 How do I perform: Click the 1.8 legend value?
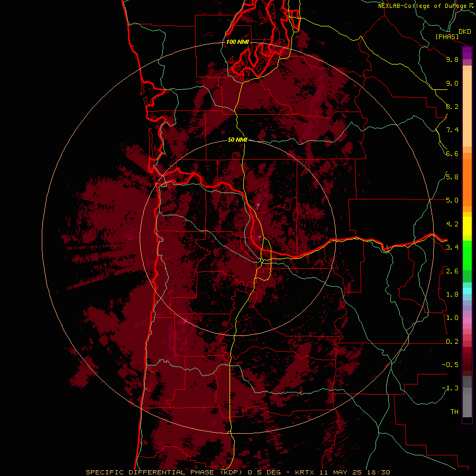(x=452, y=295)
